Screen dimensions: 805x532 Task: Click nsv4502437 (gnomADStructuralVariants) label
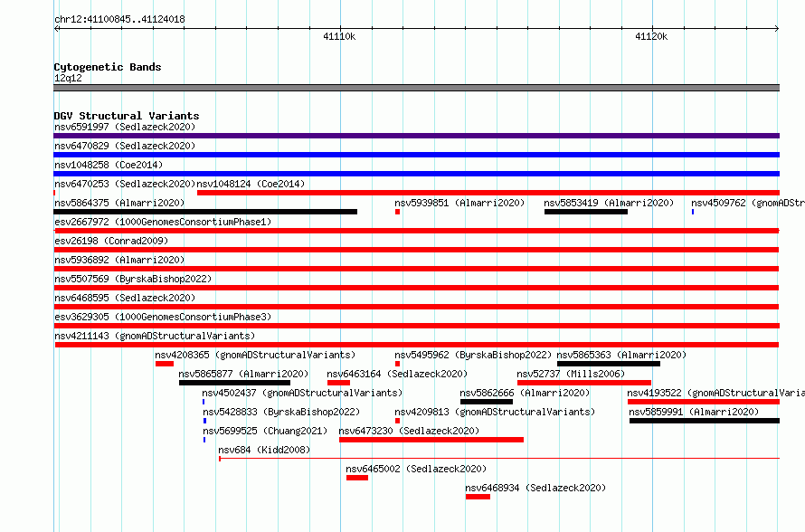click(302, 393)
